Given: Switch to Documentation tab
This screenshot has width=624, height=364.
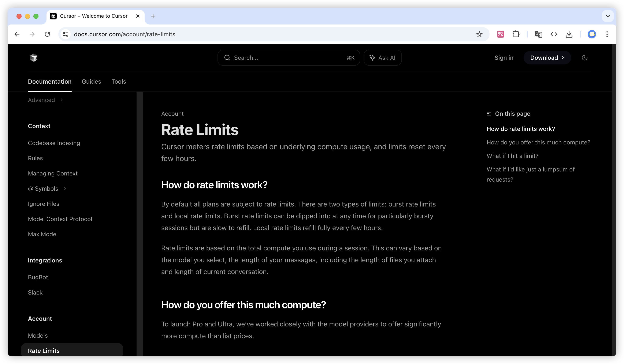Looking at the screenshot, I should [50, 81].
